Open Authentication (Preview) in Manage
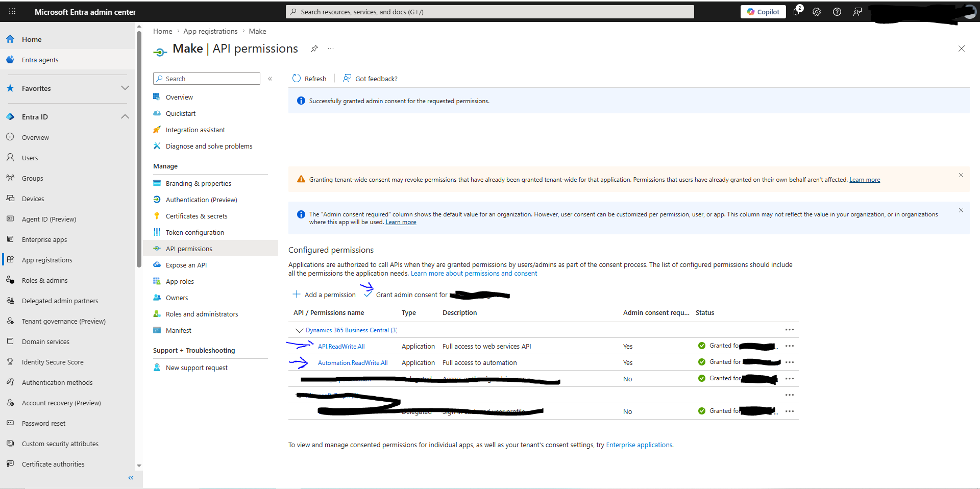 (x=201, y=200)
